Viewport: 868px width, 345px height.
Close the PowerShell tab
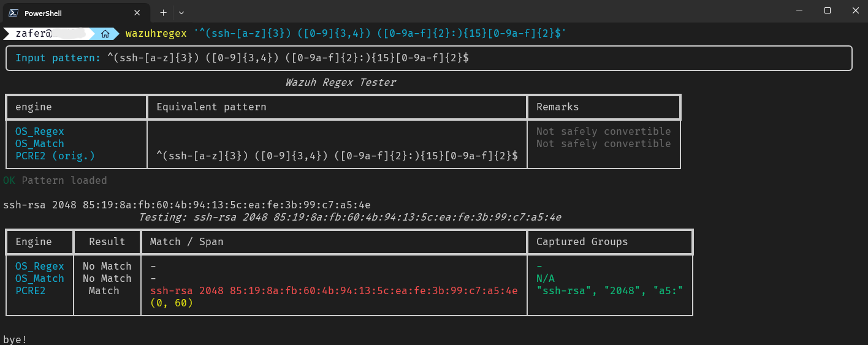pyautogui.click(x=138, y=13)
